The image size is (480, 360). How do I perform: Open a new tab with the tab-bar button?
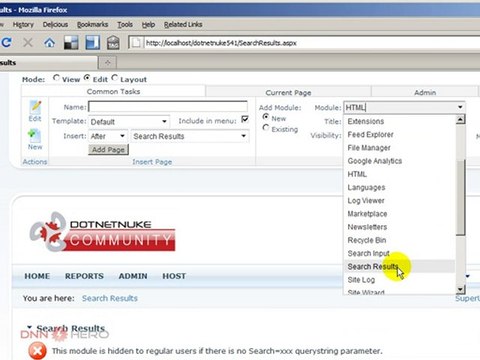pos(107,62)
